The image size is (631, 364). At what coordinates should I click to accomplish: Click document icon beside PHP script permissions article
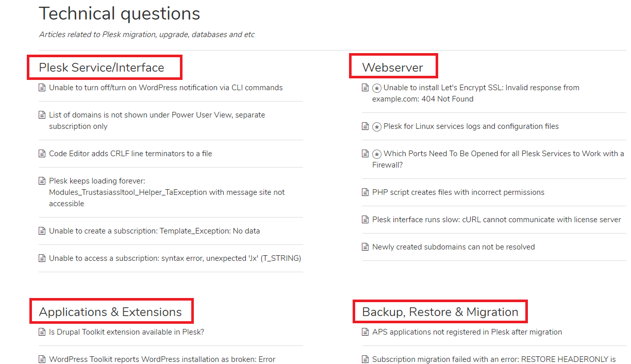366,192
